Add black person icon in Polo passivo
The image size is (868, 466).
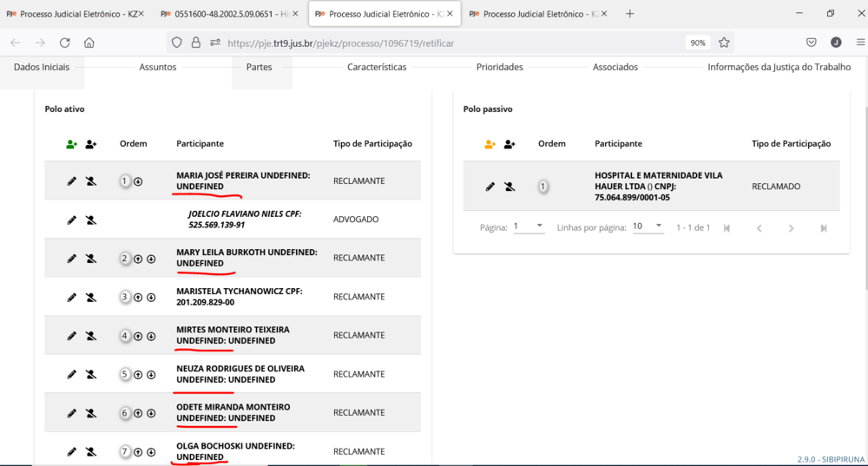click(510, 144)
